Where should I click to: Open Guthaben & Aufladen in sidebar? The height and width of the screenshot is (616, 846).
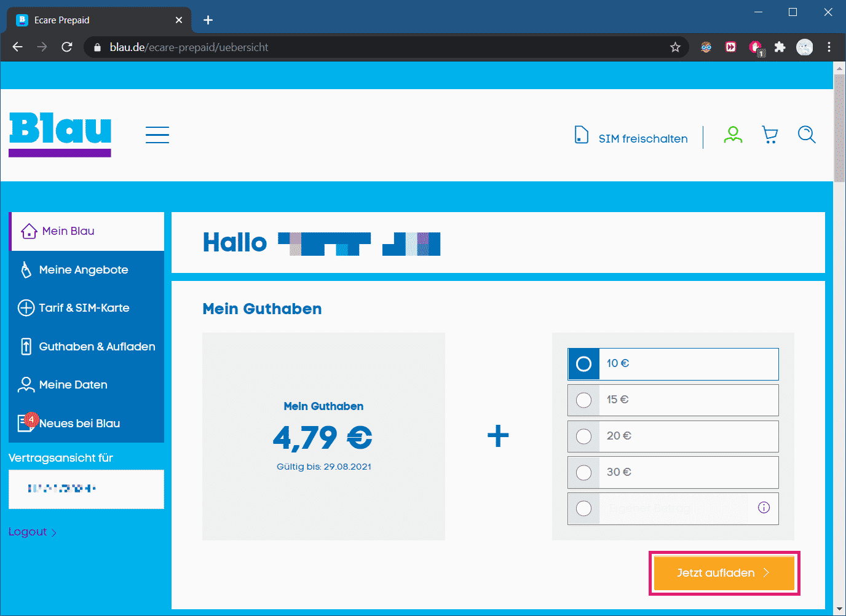(x=87, y=347)
